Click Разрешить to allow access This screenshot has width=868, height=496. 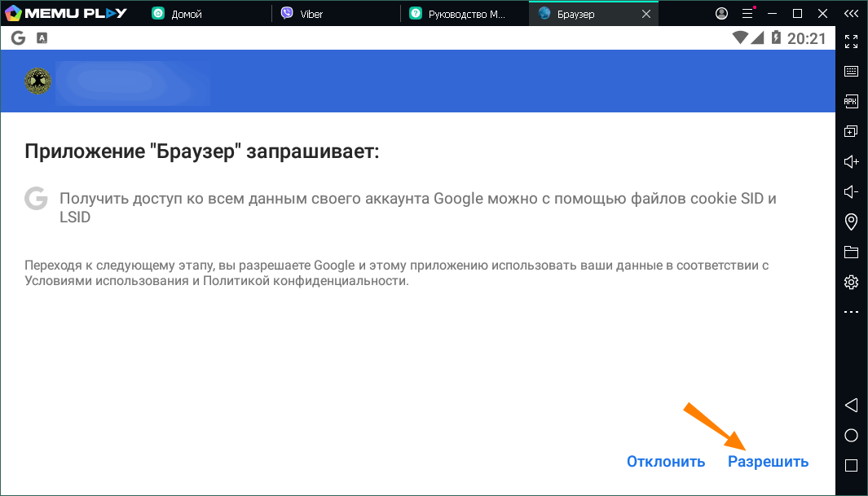coord(768,462)
